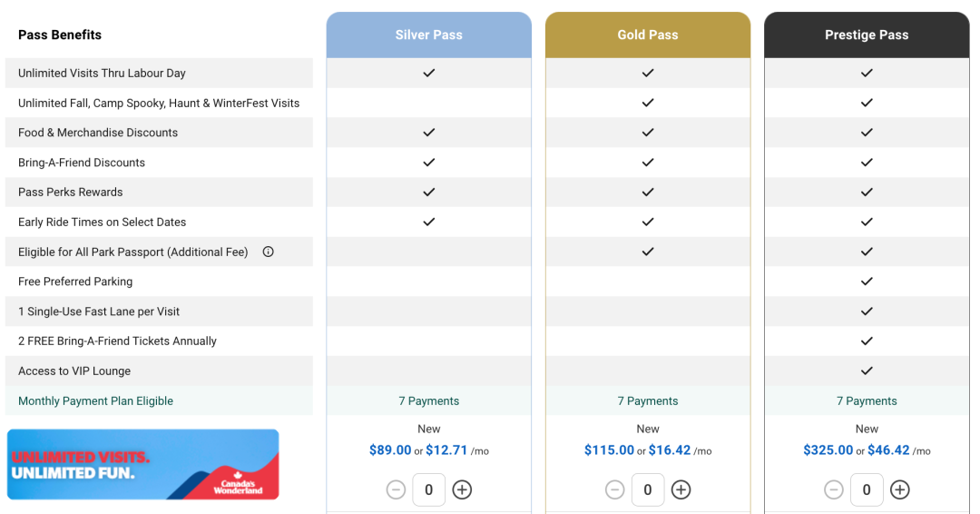Select the Silver Pass column header
The height and width of the screenshot is (514, 980).
tap(428, 35)
